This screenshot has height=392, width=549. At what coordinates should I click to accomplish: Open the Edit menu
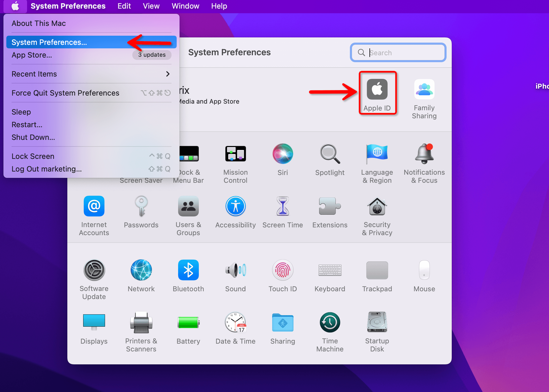124,6
